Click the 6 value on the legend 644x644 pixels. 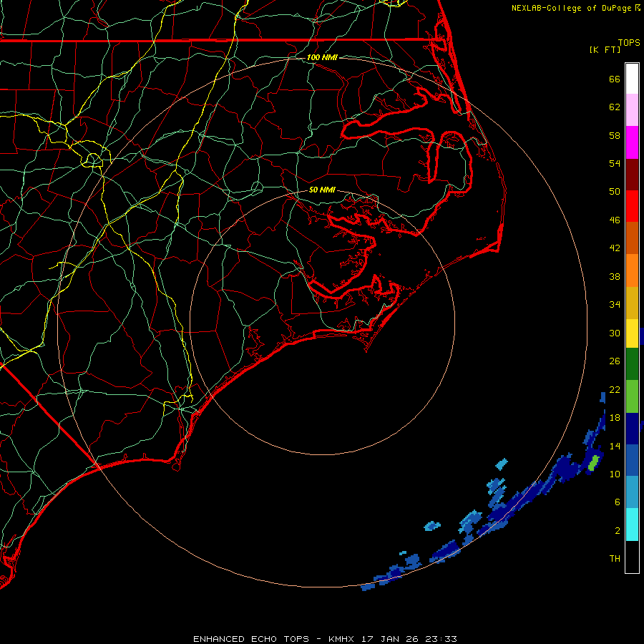click(618, 502)
